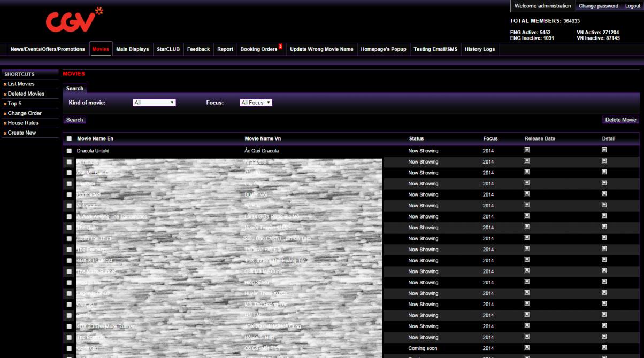
Task: Open the Booking Orders notification badge
Action: click(x=280, y=46)
